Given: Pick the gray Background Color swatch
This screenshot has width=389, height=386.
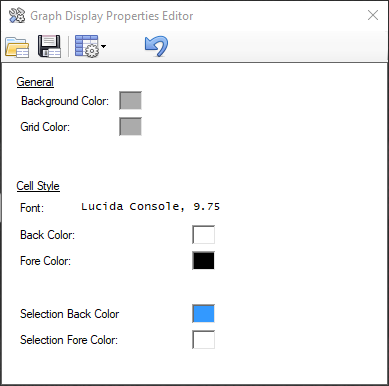Looking at the screenshot, I should (x=130, y=100).
